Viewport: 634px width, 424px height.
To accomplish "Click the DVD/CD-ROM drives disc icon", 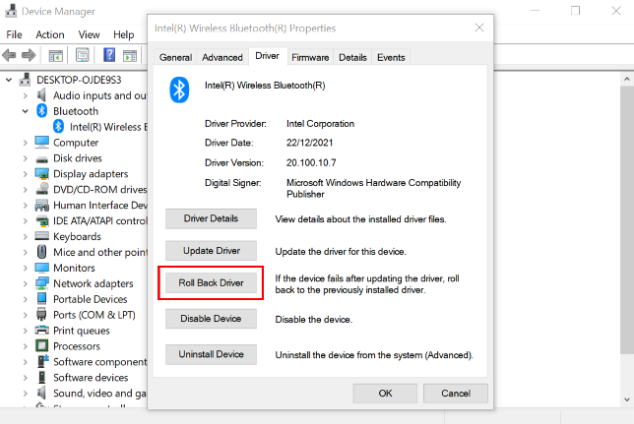I will coord(42,189).
